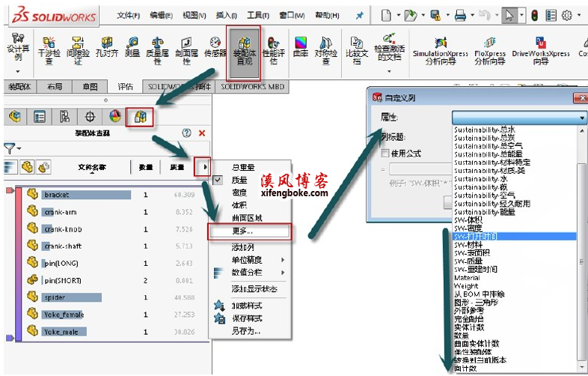This screenshot has width=588, height=376.
Task: Open the filter funnel dropdown
Action: (x=12, y=149)
